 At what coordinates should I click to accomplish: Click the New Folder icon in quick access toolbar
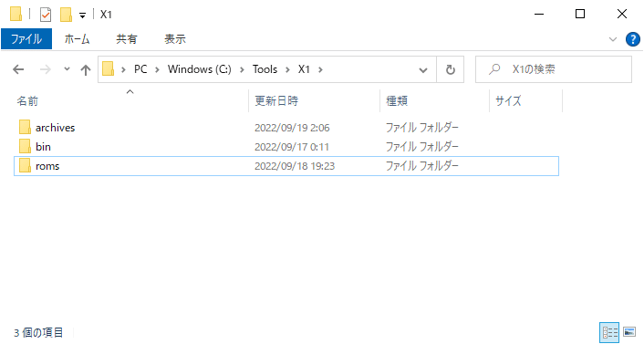pyautogui.click(x=66, y=15)
